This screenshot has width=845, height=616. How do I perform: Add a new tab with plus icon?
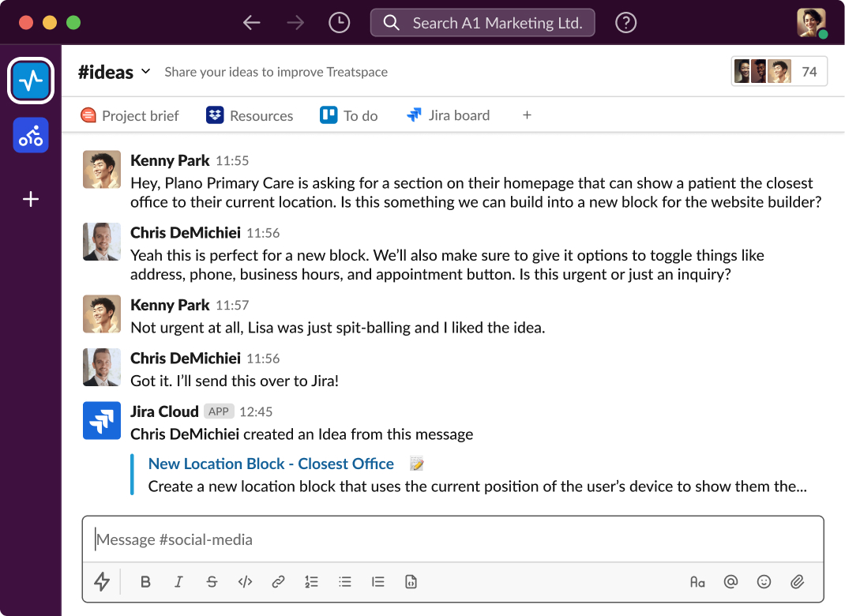527,115
